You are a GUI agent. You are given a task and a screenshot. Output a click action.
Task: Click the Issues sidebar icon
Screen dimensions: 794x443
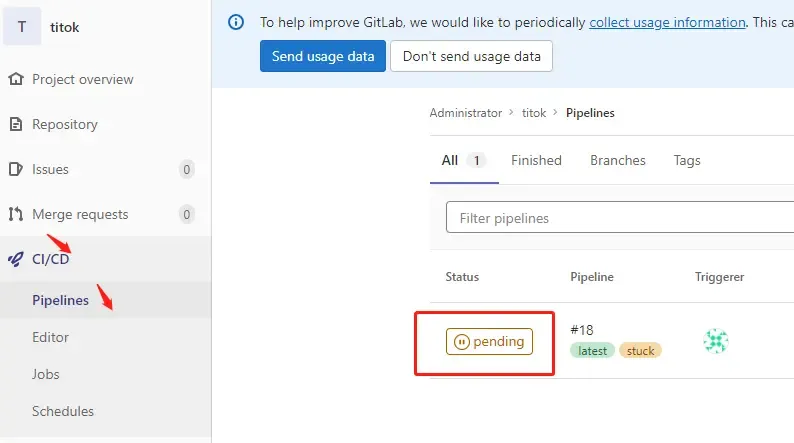click(15, 169)
